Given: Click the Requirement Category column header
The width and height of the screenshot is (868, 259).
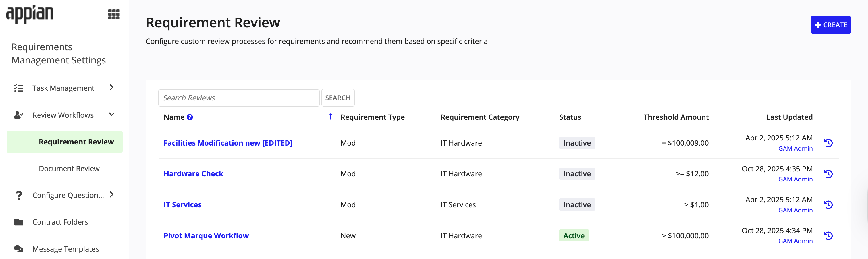Looking at the screenshot, I should click(x=480, y=117).
